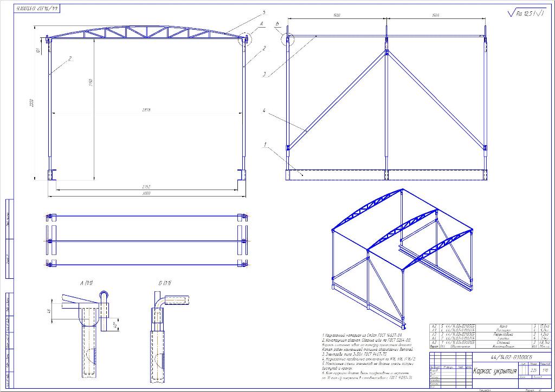Click technical note line 3 about electrodes Э-50А
Image resolution: width=555 pixels, height=392 pixels.
point(354,354)
